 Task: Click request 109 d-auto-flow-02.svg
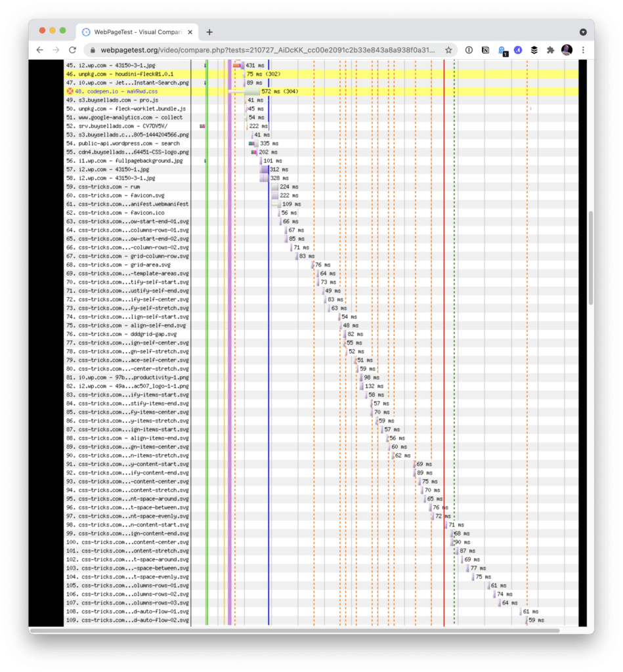(127, 620)
